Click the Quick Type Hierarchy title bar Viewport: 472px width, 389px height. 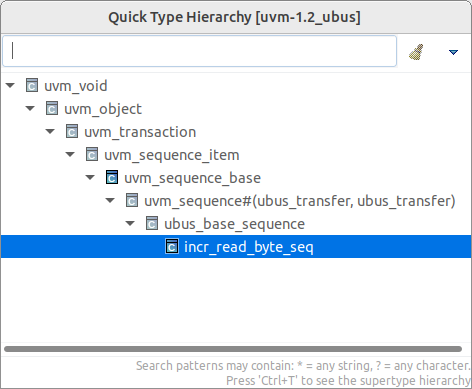[235, 17]
